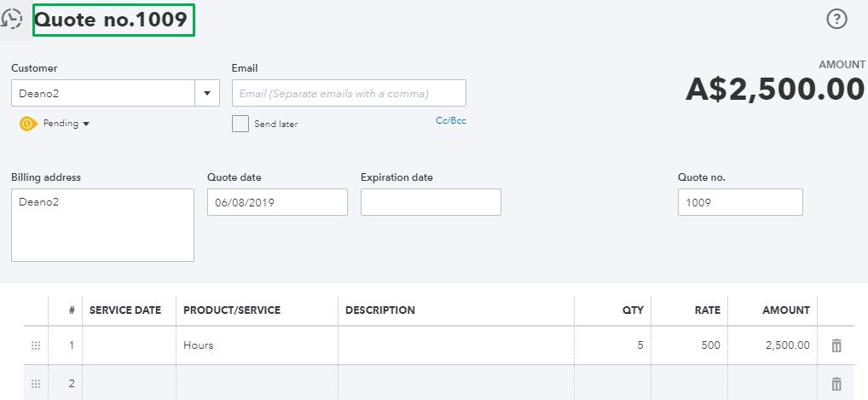Select the Hours product/service cell
This screenshot has height=400, width=868.
click(257, 345)
